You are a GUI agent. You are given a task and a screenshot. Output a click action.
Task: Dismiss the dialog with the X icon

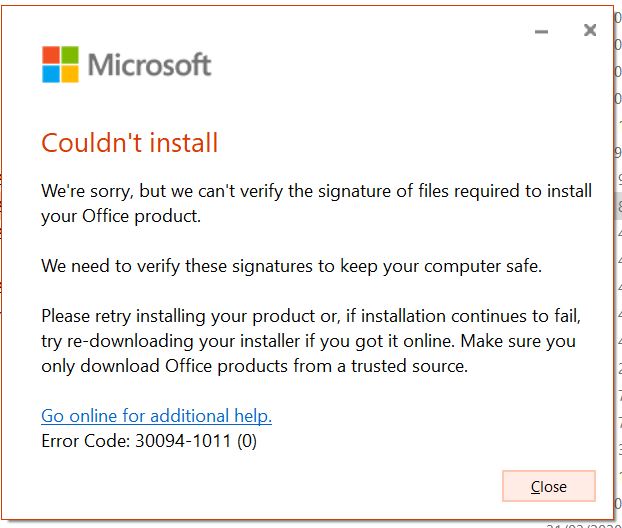pos(590,30)
